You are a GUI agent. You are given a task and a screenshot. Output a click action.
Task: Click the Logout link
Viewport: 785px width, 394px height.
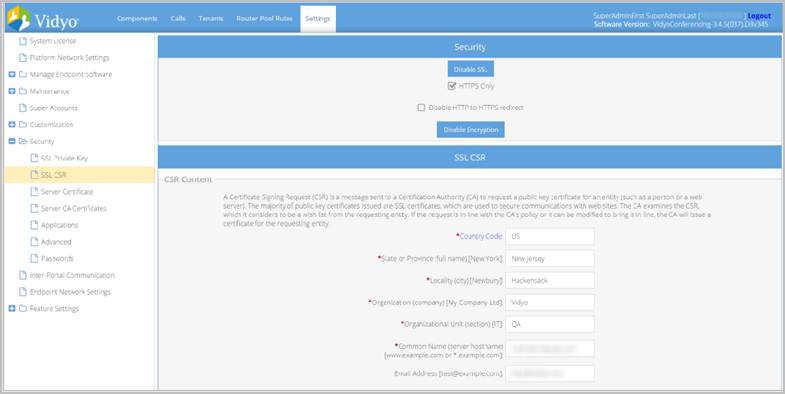pyautogui.click(x=759, y=16)
